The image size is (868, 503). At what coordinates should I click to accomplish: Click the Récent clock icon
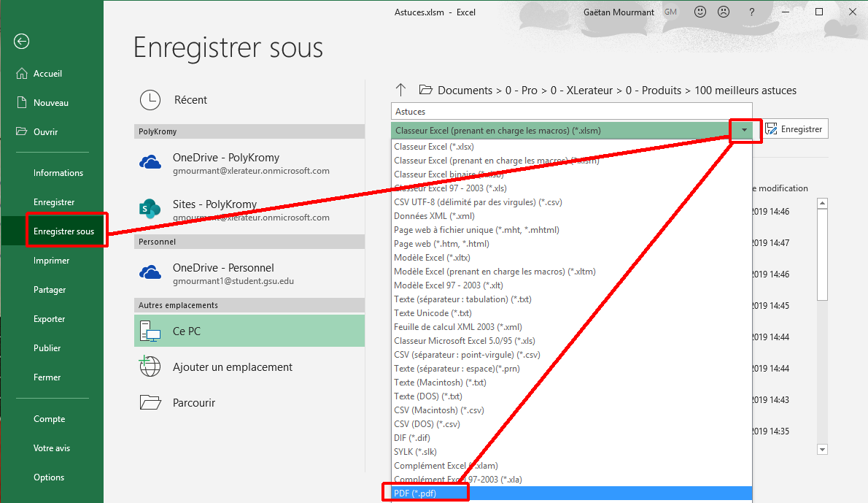pos(150,100)
